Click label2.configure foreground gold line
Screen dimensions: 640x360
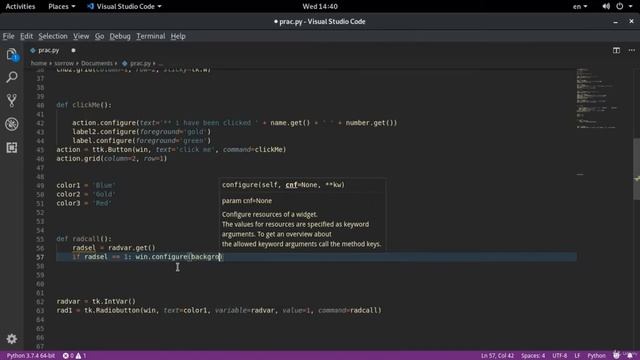(x=142, y=131)
